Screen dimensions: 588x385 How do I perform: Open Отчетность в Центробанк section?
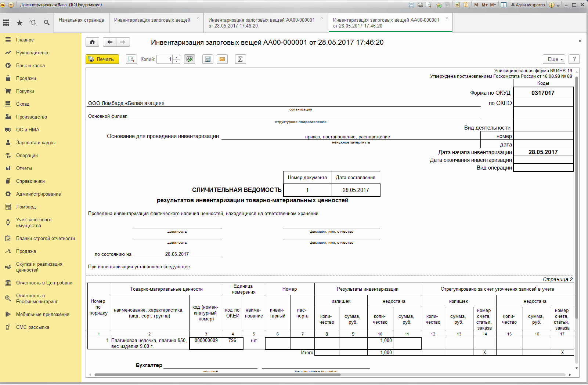[40, 283]
